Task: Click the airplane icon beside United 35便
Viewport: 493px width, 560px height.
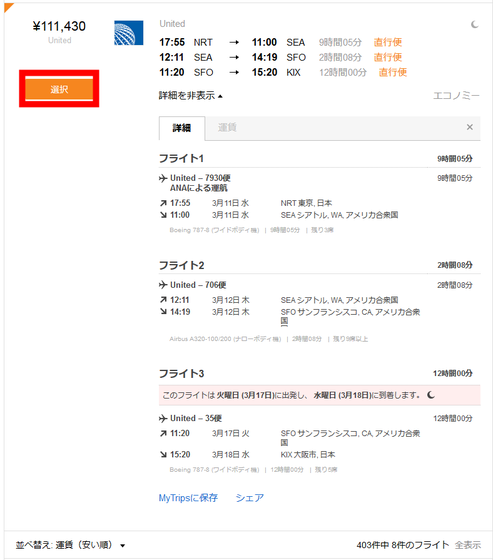Action: point(163,418)
